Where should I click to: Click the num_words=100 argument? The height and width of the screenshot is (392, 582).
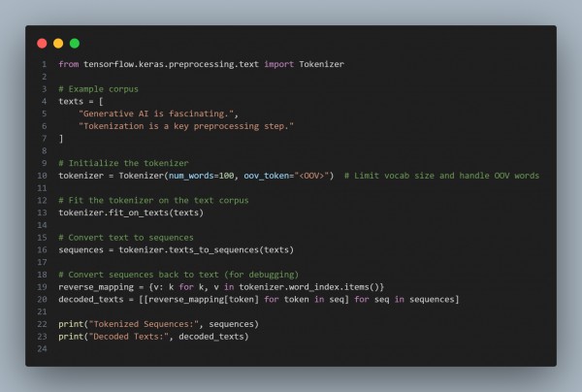click(x=202, y=176)
